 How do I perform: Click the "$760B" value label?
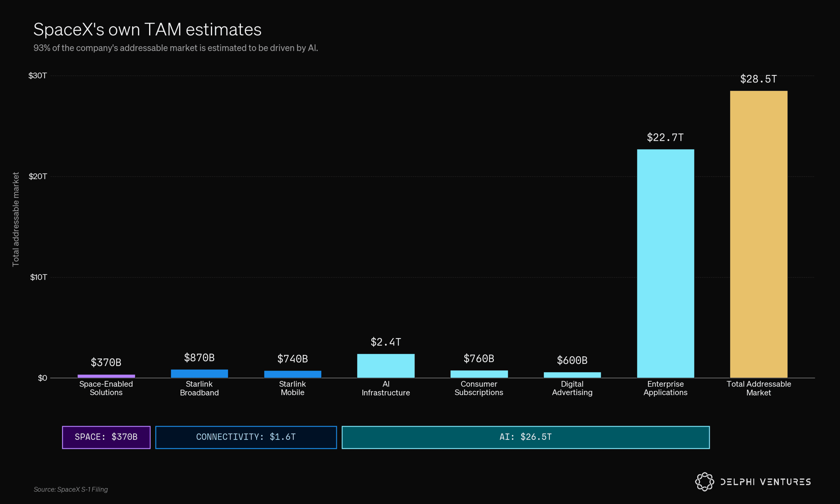(479, 358)
